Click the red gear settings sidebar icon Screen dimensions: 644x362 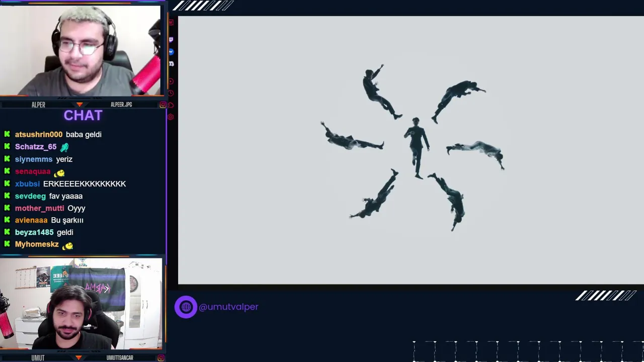(171, 117)
